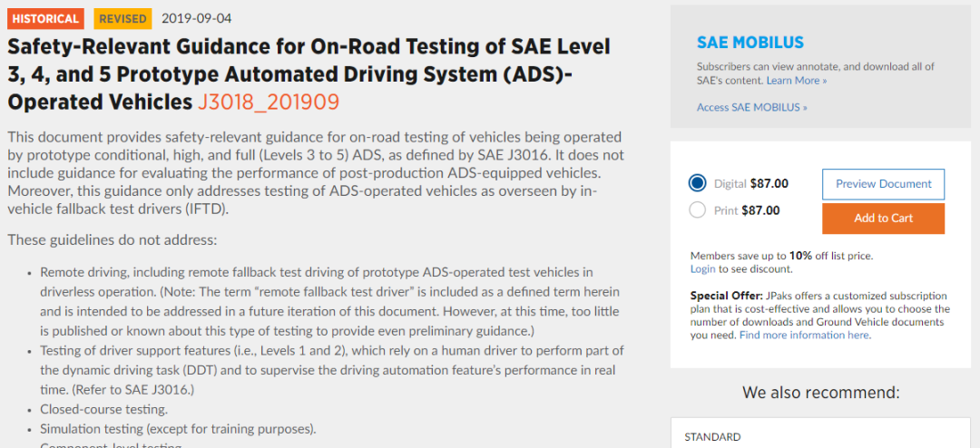Click the Safety-Relevant Guidance document title
Image resolution: width=980 pixels, height=448 pixels.
(309, 73)
